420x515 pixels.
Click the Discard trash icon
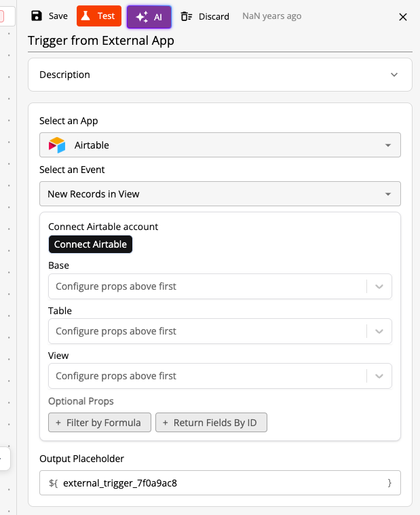[x=187, y=16]
